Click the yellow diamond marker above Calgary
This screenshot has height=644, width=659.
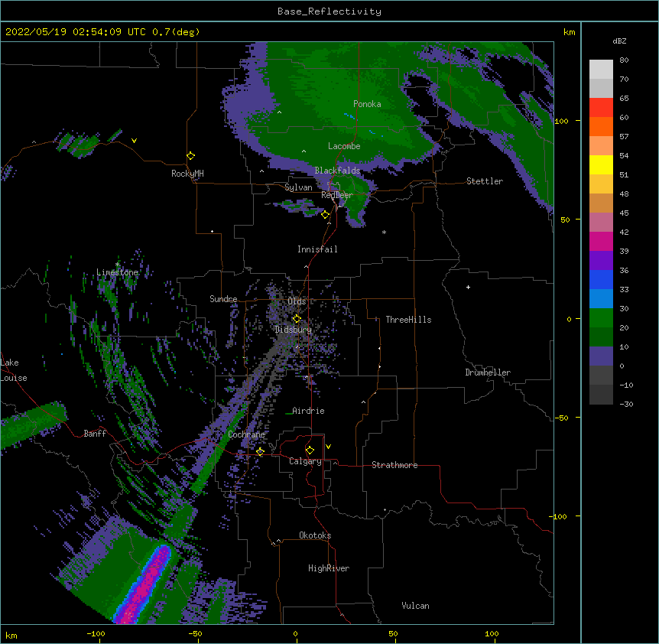[x=310, y=450]
